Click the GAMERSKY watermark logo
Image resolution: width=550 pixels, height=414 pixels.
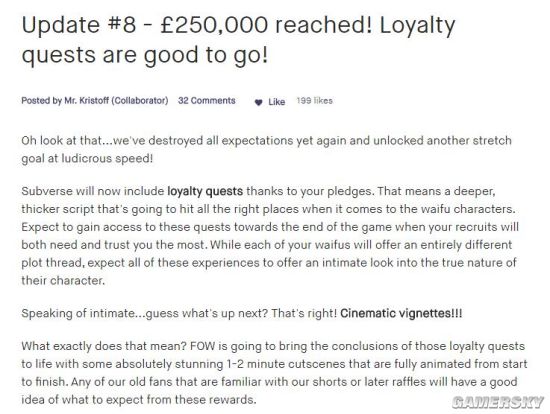click(x=498, y=402)
